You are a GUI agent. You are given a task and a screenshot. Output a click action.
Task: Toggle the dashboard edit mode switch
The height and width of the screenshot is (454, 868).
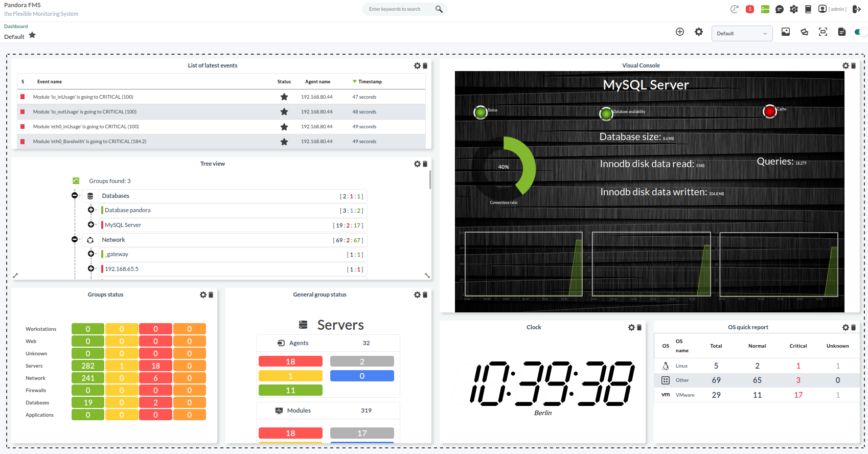click(x=860, y=32)
